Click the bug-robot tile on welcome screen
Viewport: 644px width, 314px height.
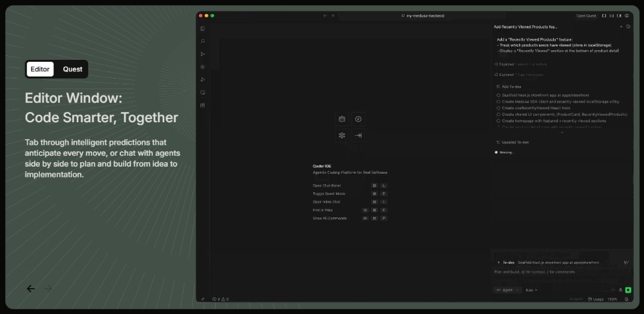pos(342,119)
